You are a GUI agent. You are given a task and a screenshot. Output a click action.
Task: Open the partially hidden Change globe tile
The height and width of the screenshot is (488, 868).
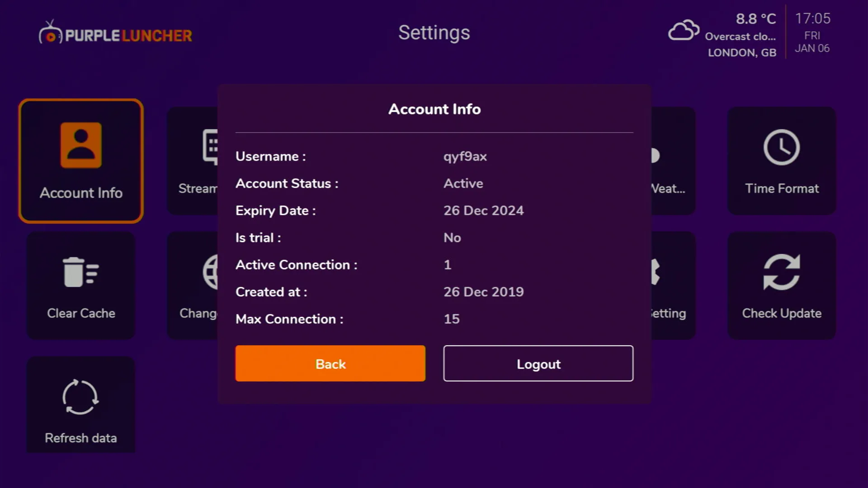pyautogui.click(x=193, y=286)
